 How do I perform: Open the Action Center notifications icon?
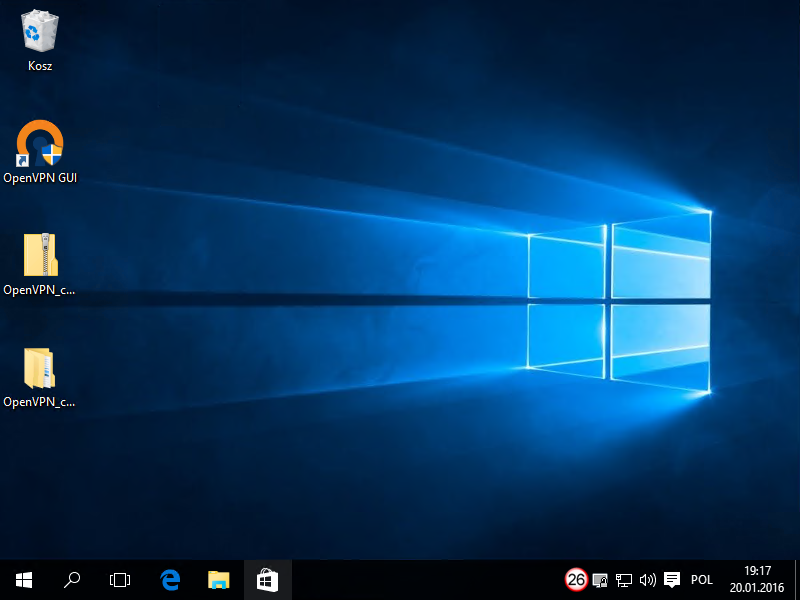point(672,580)
